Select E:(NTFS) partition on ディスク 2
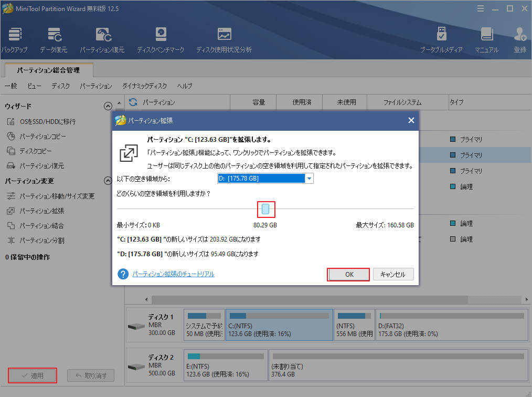This screenshot has width=532, height=397. (x=226, y=365)
